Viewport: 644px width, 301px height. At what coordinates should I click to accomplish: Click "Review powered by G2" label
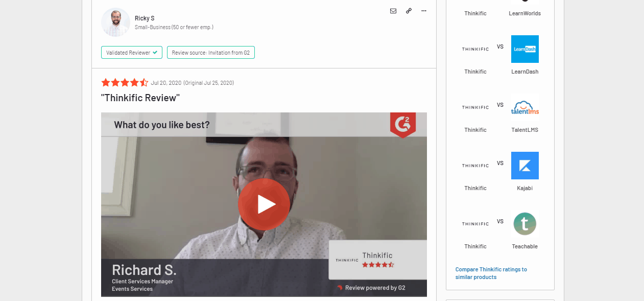click(x=371, y=288)
